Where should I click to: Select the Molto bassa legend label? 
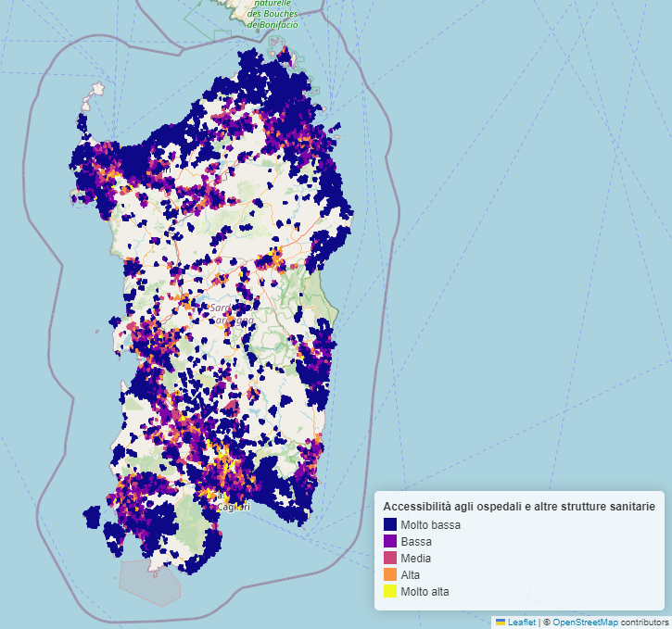[430, 525]
